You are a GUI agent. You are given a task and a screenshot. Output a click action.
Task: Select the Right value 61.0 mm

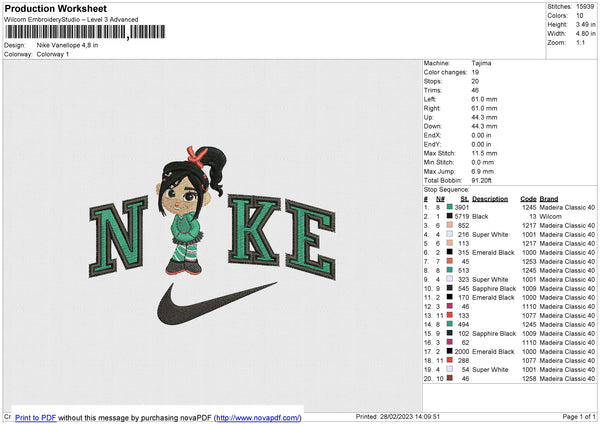click(484, 108)
